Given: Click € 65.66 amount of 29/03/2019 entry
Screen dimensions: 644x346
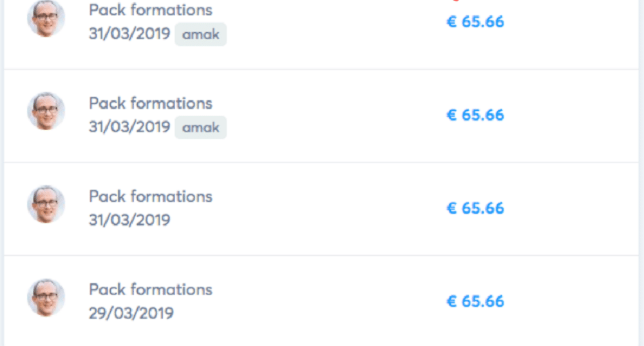Looking at the screenshot, I should pyautogui.click(x=475, y=302).
